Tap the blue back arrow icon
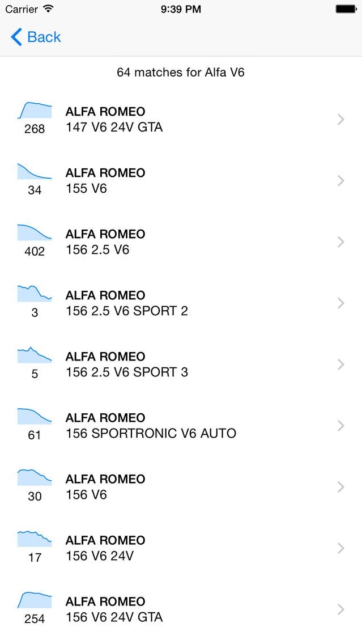The height and width of the screenshot is (644, 362). pyautogui.click(x=16, y=37)
